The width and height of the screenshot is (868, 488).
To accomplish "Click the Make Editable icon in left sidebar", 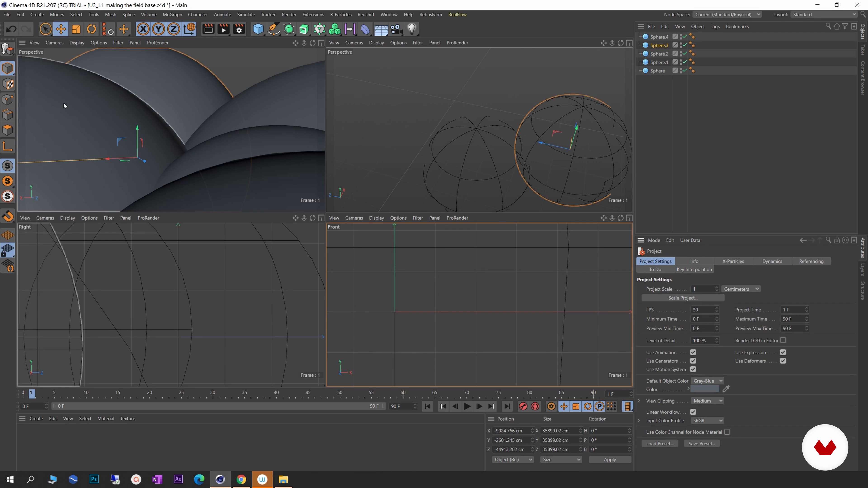I will tap(8, 49).
